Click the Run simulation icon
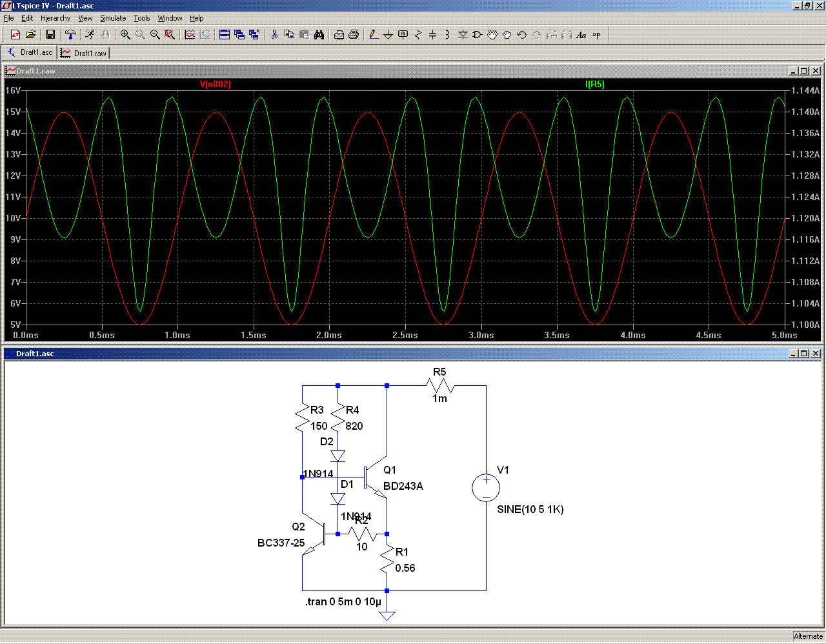This screenshot has width=826, height=644. click(90, 35)
